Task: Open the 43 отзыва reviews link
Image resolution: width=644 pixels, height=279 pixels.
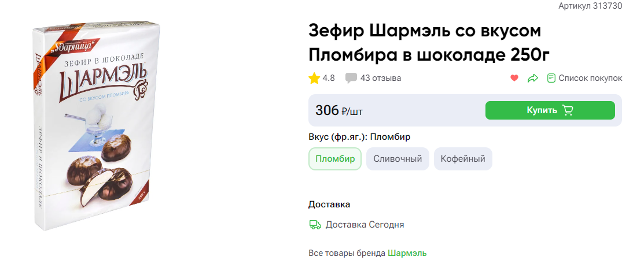Action: pos(380,78)
